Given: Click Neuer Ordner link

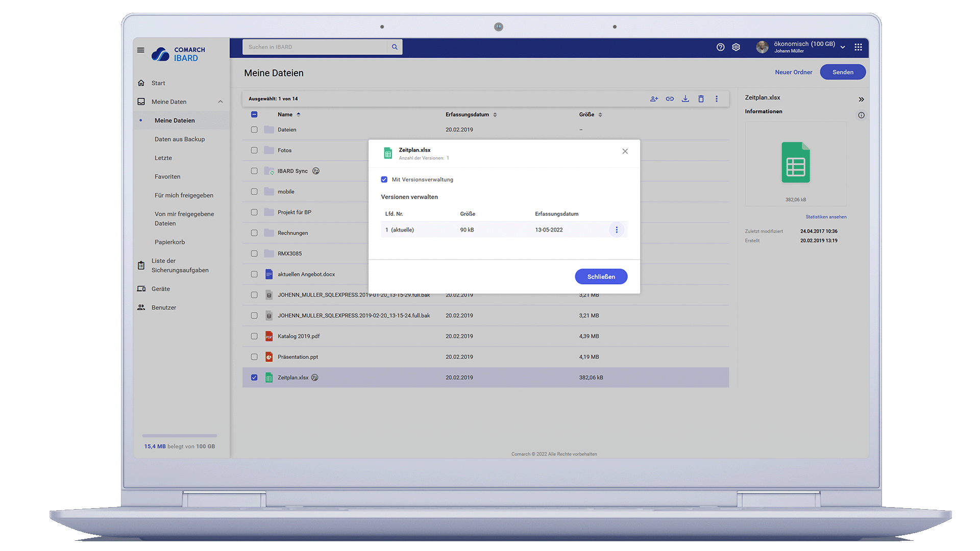Looking at the screenshot, I should 793,72.
